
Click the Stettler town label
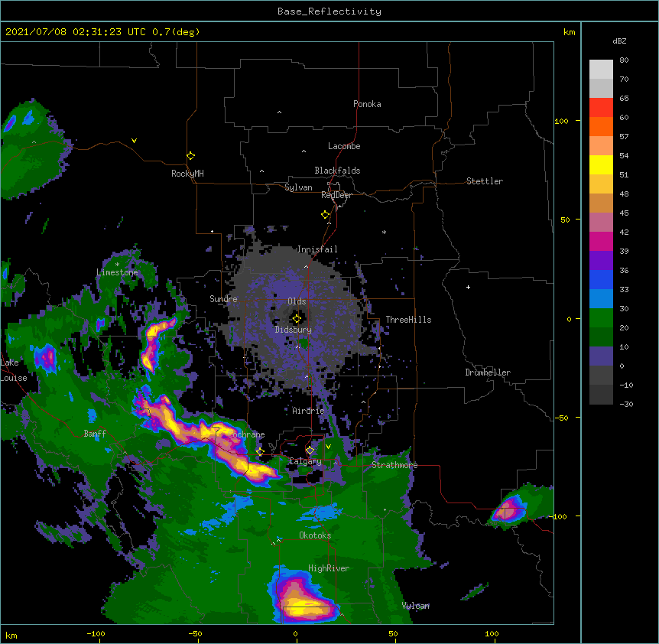coord(485,181)
